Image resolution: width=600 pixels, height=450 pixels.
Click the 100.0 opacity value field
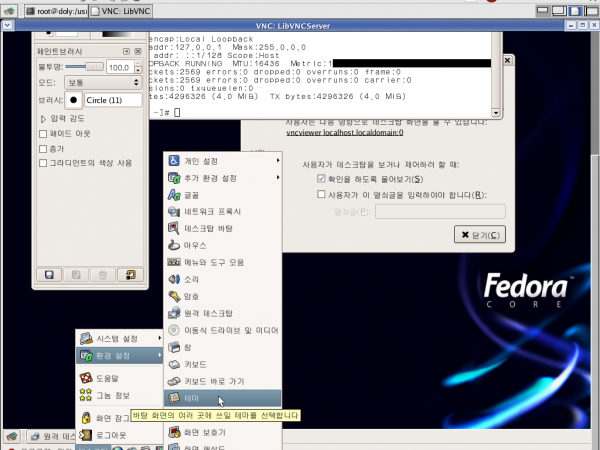(x=120, y=67)
